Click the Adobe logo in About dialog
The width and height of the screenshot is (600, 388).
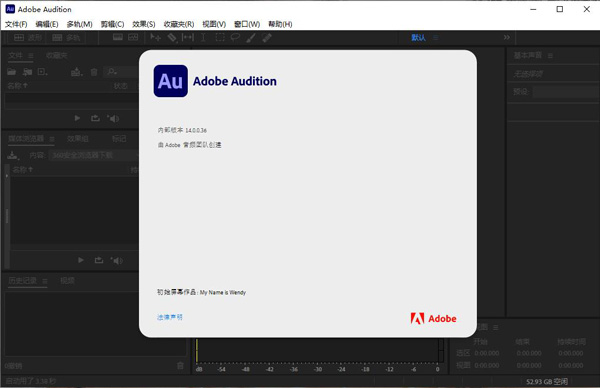(x=434, y=318)
